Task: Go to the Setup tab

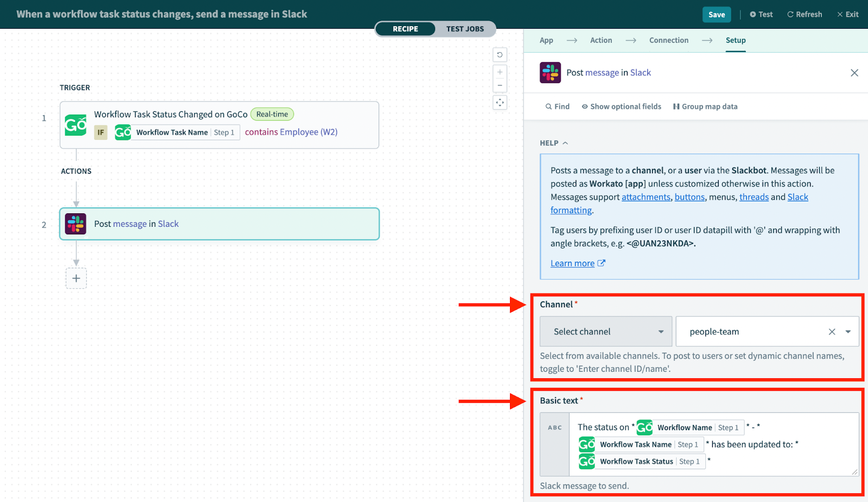Action: [x=736, y=40]
